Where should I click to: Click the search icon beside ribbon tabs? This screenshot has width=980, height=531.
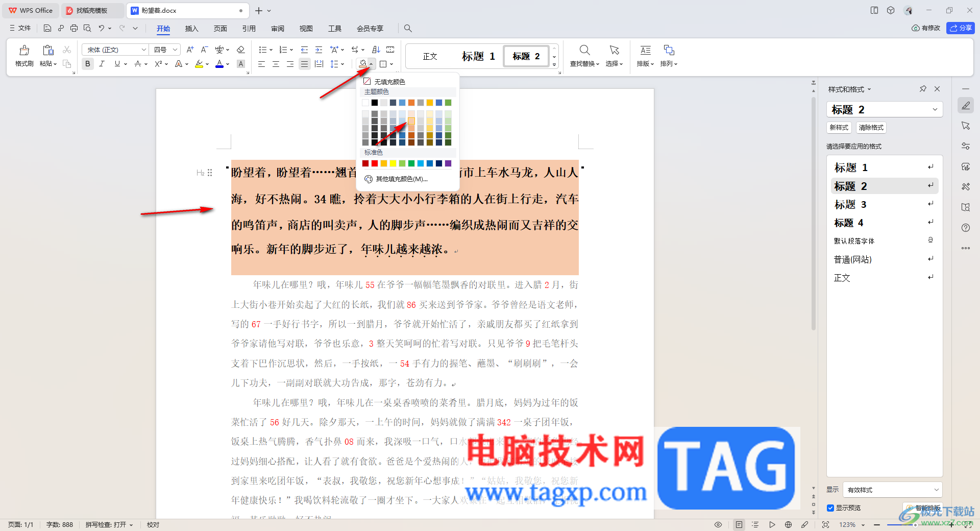click(x=408, y=28)
